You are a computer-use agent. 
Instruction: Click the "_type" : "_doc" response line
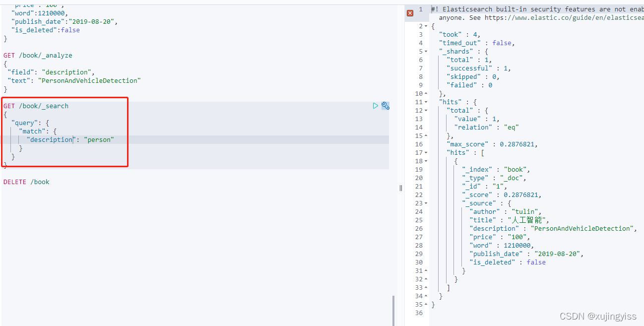(x=494, y=178)
